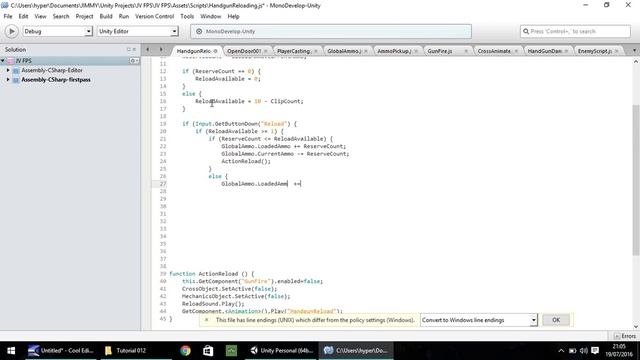The height and width of the screenshot is (360, 640).
Task: Switch to the CrossAnimate tab
Action: click(494, 51)
